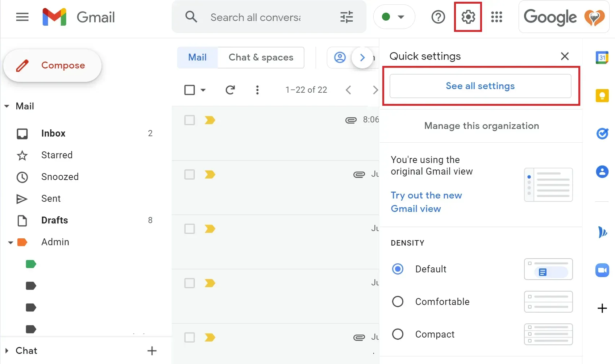Go to the older messages page arrow
Viewport: 615px width, 364px height.
pos(375,90)
